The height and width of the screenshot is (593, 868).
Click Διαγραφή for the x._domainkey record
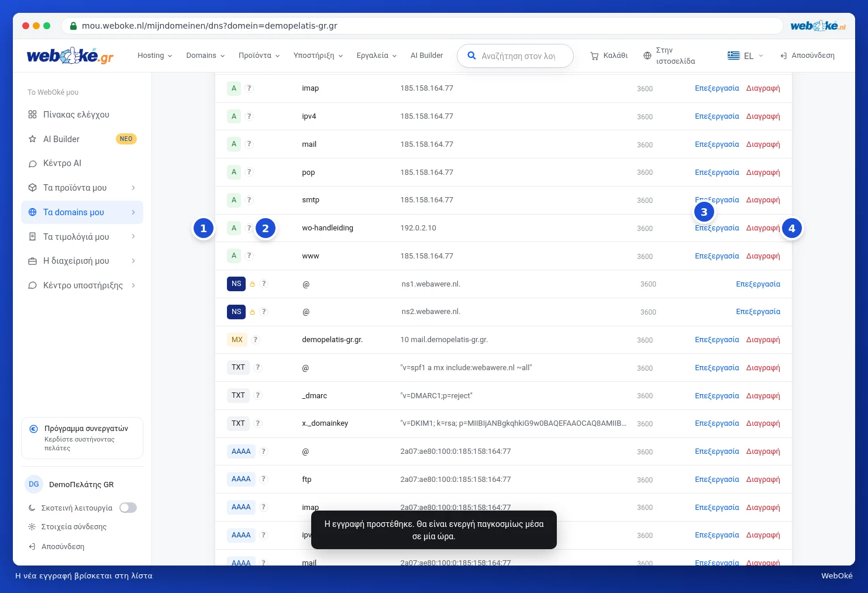[x=763, y=423]
